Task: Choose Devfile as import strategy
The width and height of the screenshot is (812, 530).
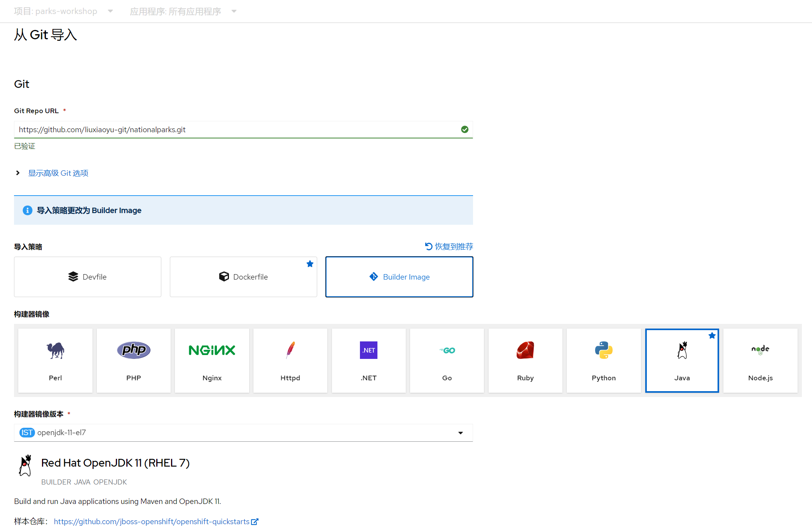Action: point(87,276)
